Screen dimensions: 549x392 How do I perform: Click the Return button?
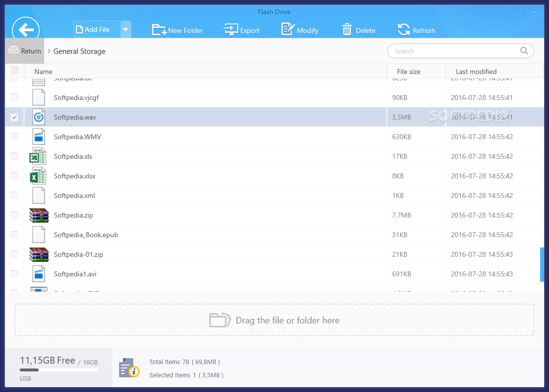(x=25, y=51)
